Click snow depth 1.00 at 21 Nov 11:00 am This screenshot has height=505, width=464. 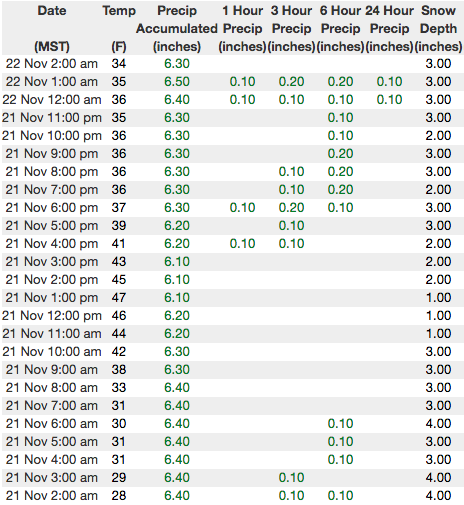tap(438, 333)
